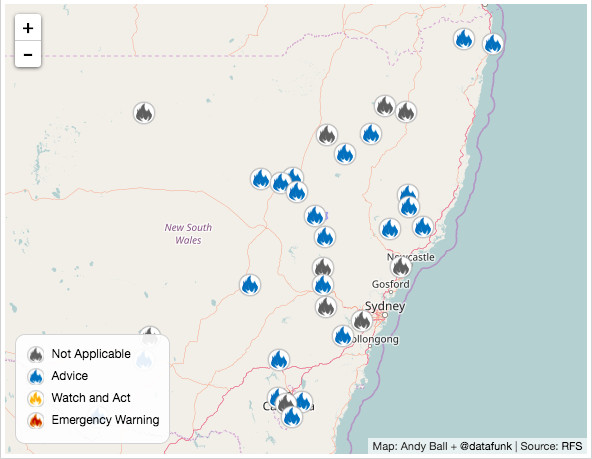The image size is (592, 459).
Task: Click the Emergency Warning legend icon
Action: (x=36, y=420)
